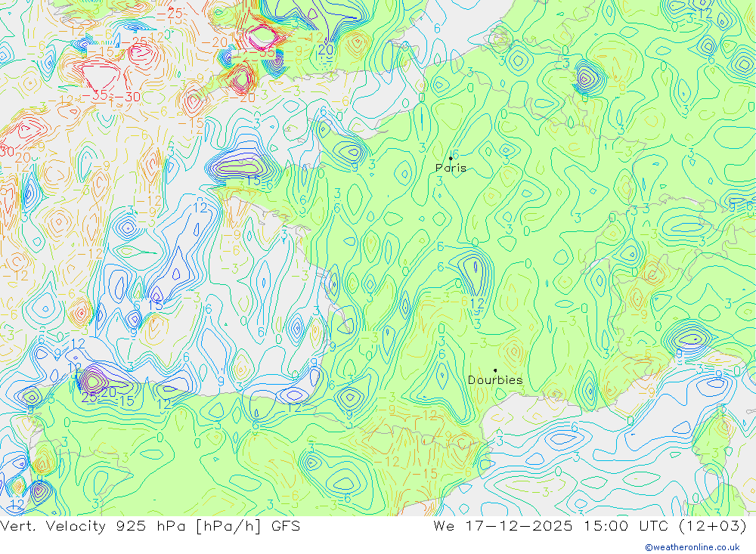
Task: Click the Paris city label
Action: 451,168
